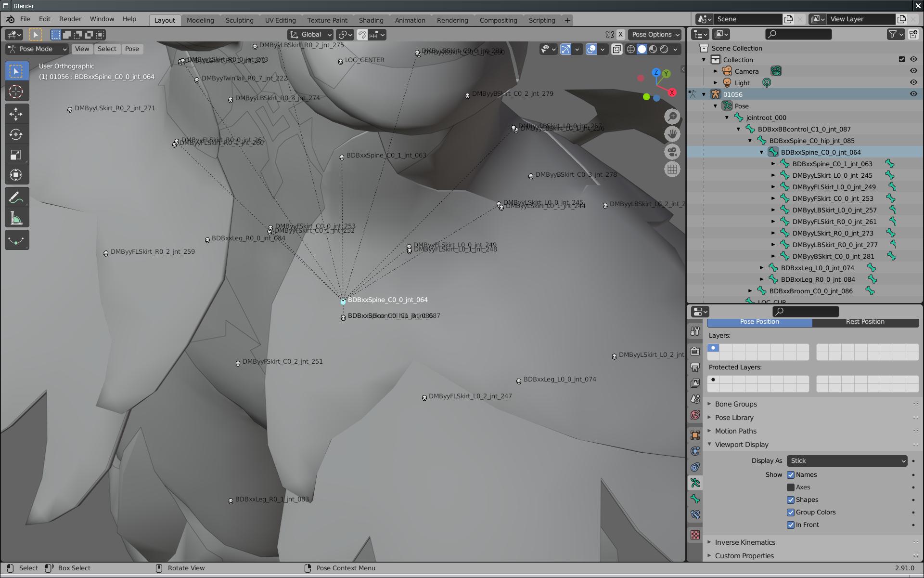Enable the Axes checkbox

(x=791, y=487)
